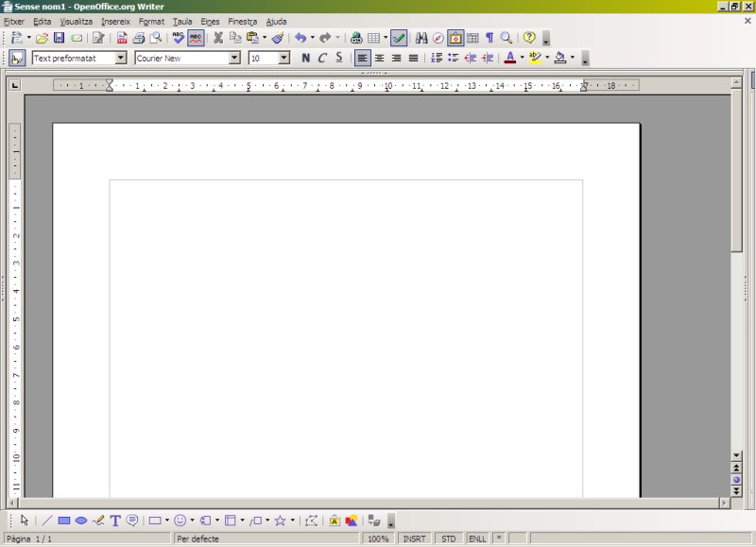756x547 pixels.
Task: Select the Ellipse drawing tool
Action: click(81, 521)
